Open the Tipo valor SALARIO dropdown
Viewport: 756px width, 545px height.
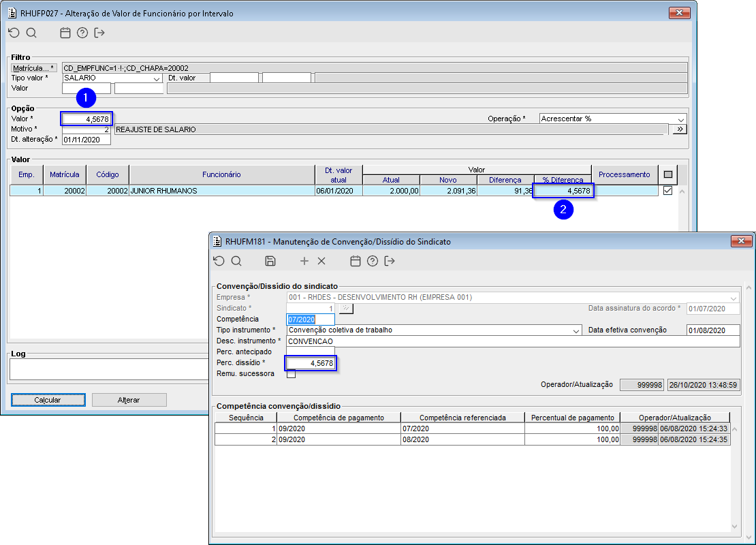click(x=156, y=78)
